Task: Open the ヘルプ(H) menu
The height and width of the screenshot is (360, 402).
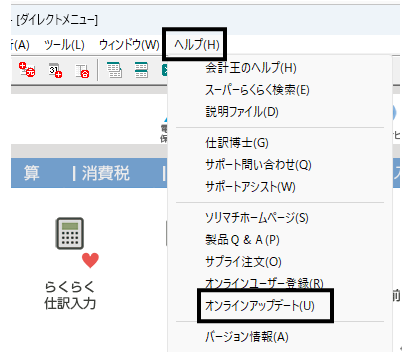Action: click(197, 44)
